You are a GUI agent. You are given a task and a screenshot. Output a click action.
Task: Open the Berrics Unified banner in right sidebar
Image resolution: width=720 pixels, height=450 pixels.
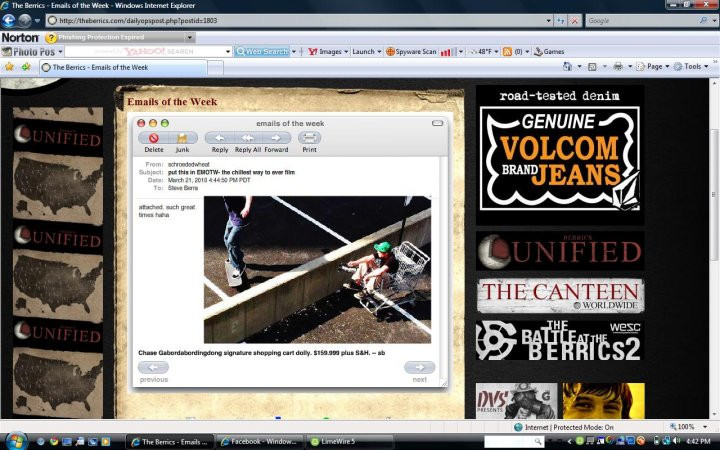click(560, 251)
